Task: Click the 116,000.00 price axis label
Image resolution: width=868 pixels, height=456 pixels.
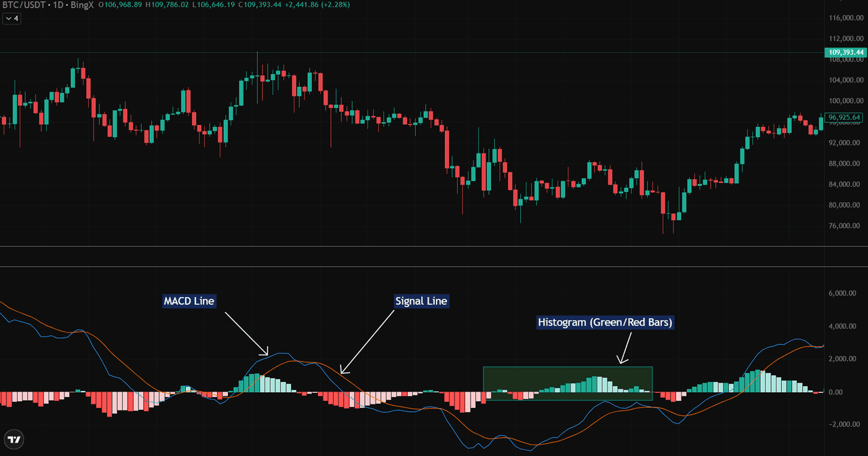Action: click(844, 18)
